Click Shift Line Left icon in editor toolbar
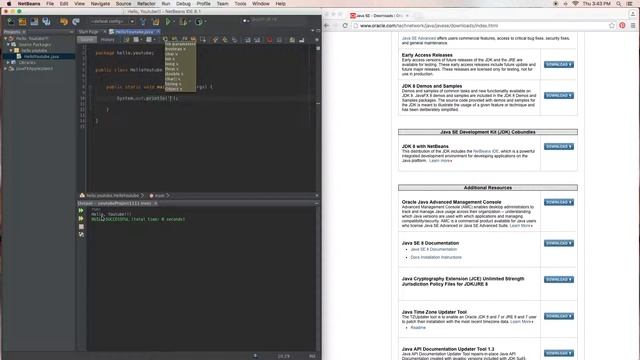The image size is (640, 360). click(248, 40)
